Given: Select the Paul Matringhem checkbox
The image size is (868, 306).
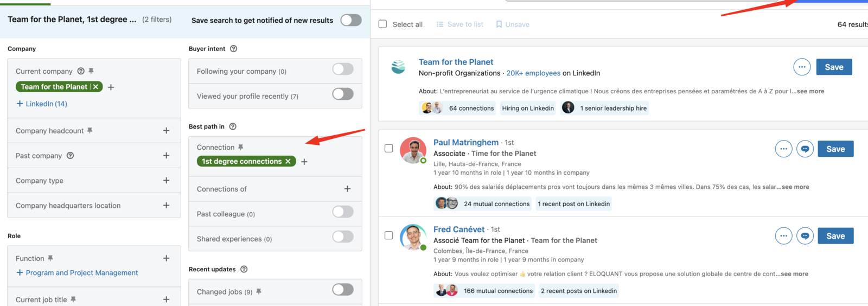Looking at the screenshot, I should pos(388,148).
